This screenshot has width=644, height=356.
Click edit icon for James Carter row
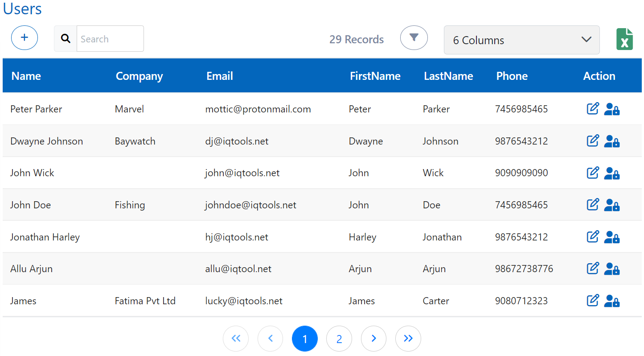click(592, 301)
